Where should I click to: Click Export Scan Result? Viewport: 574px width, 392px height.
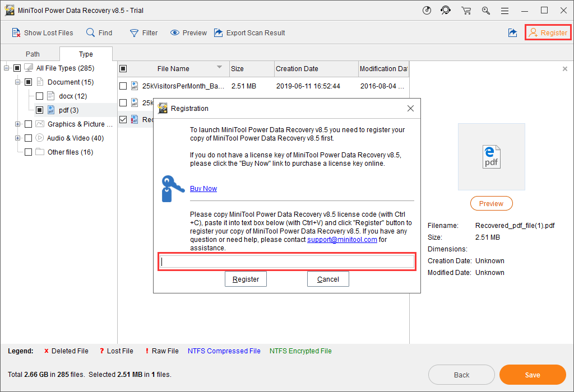tap(249, 33)
